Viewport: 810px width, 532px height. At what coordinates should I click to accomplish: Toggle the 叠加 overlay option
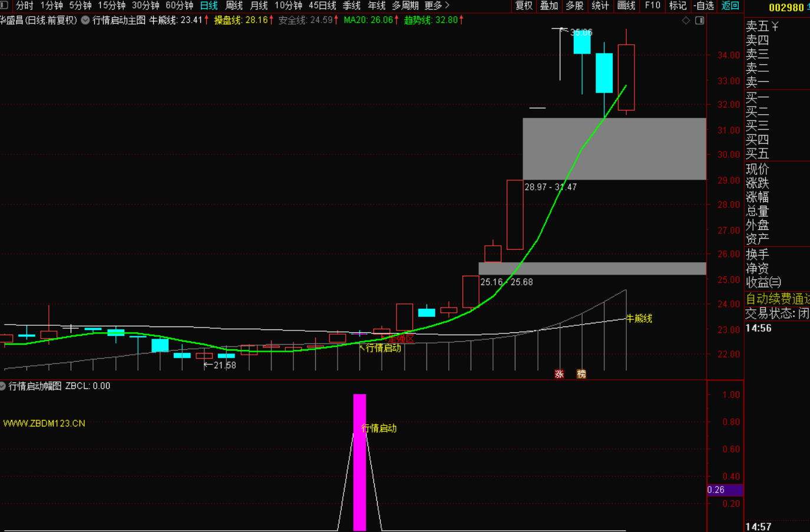[x=548, y=6]
